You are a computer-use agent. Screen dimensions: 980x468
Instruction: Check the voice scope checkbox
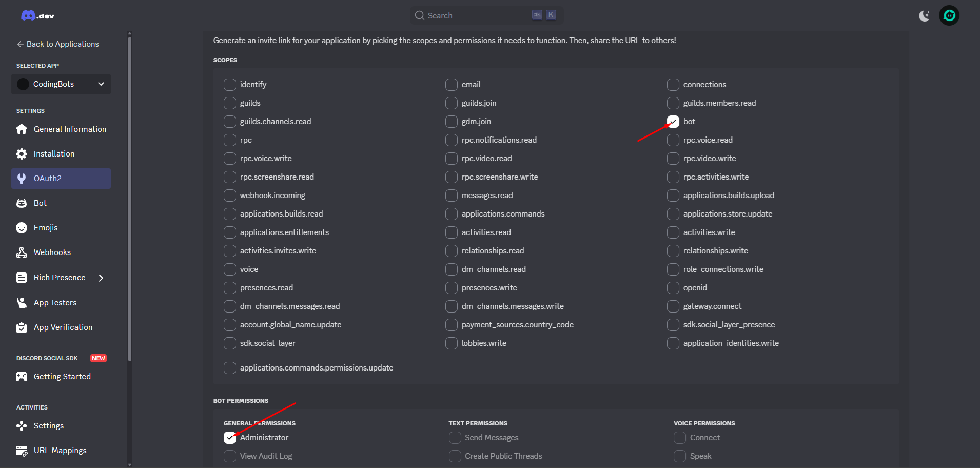(x=230, y=269)
